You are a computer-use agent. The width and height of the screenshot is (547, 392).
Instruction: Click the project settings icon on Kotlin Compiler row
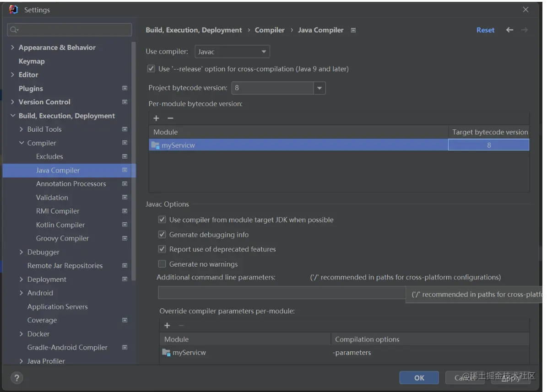click(125, 225)
